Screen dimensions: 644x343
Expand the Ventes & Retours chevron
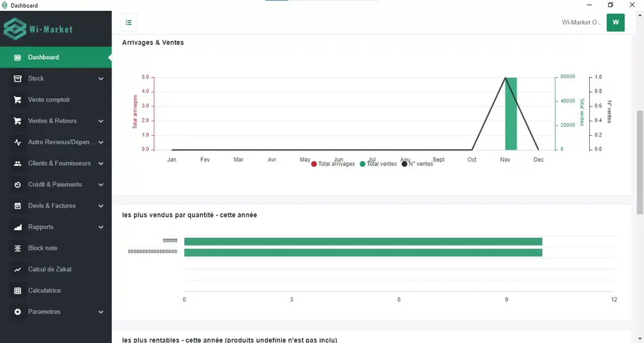101,121
